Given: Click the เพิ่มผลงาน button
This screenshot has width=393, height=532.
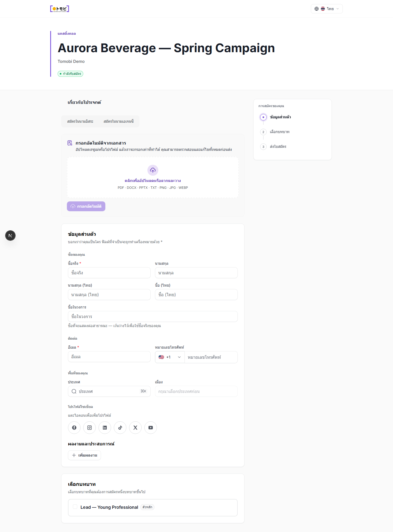Looking at the screenshot, I should point(84,455).
